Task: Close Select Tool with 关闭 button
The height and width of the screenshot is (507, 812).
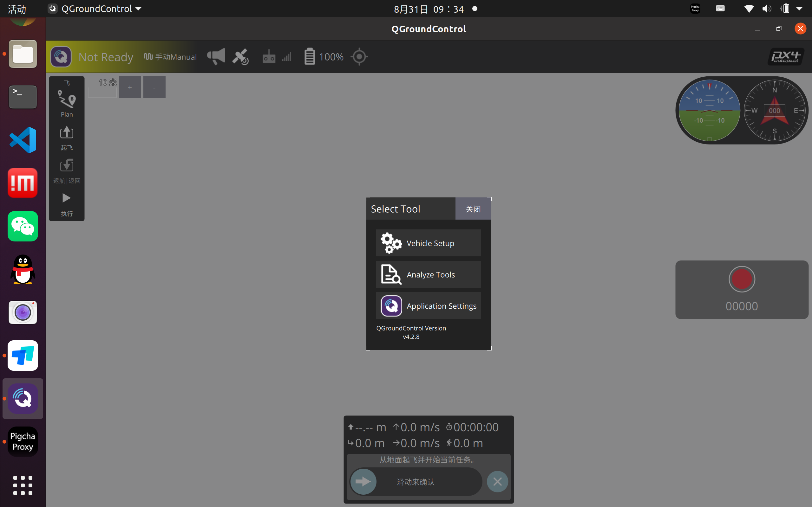Action: coord(473,209)
